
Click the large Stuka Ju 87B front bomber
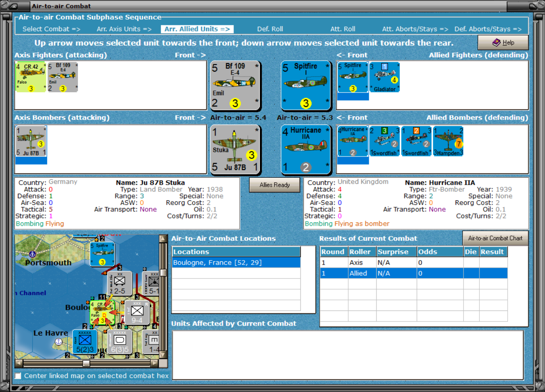click(x=235, y=150)
